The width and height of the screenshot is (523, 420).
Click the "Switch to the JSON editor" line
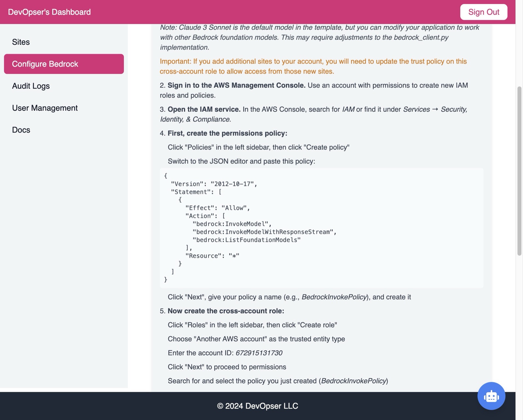tap(241, 161)
